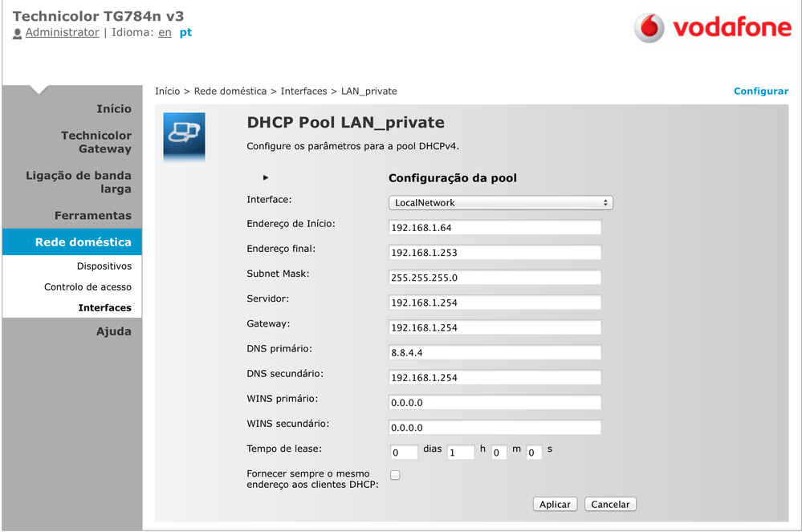Open Controlo de acesso submenu
This screenshot has height=532, width=802.
(88, 286)
